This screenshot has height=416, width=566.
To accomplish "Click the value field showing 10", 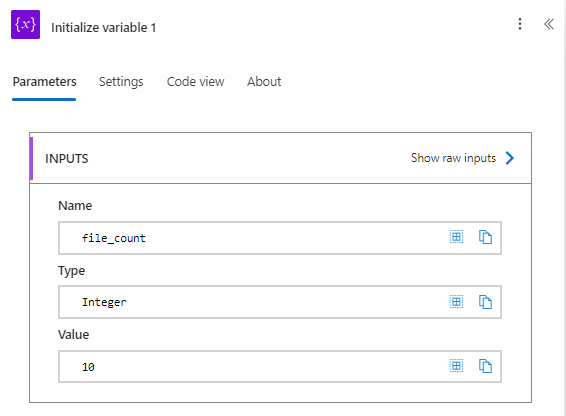I will (280, 366).
